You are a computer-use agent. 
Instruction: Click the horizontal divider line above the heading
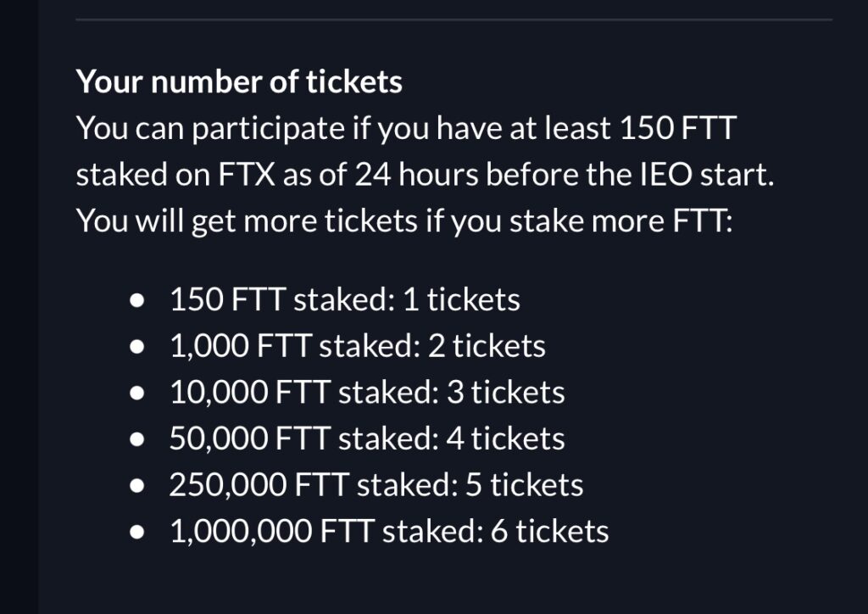[x=454, y=20]
